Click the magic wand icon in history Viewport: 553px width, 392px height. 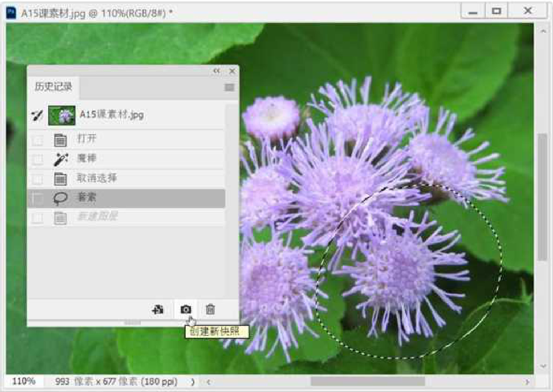(61, 159)
